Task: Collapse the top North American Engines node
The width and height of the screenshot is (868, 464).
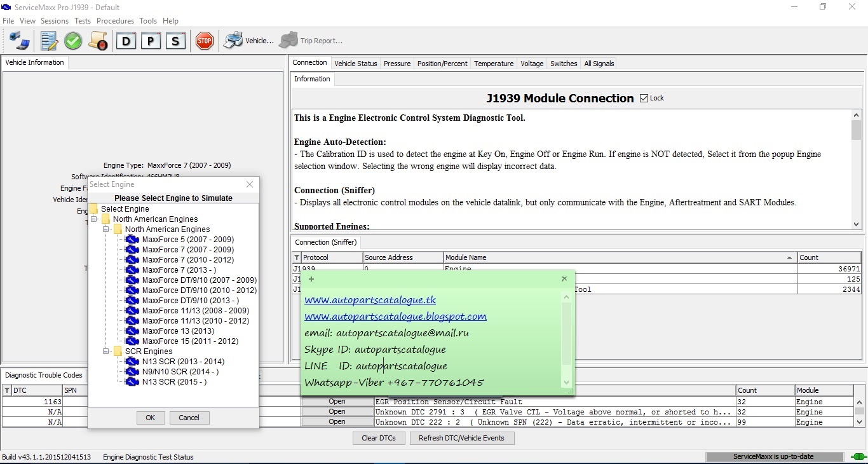Action: click(x=94, y=219)
